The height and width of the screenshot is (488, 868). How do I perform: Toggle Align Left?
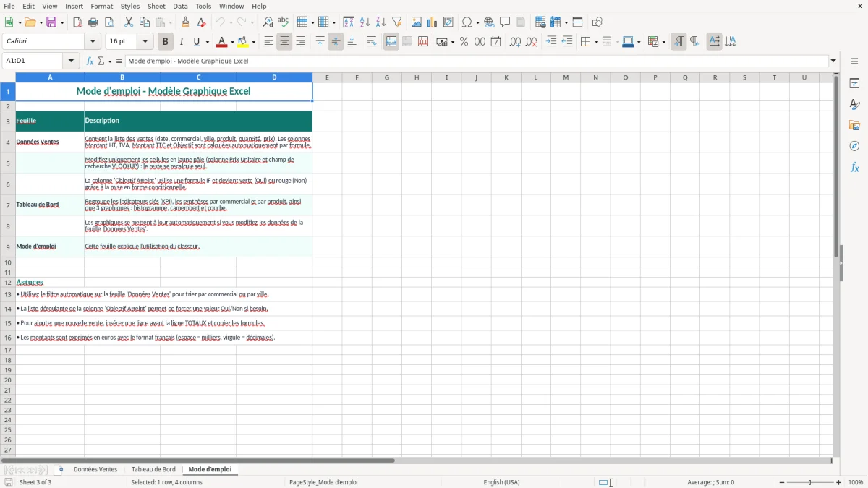[268, 42]
